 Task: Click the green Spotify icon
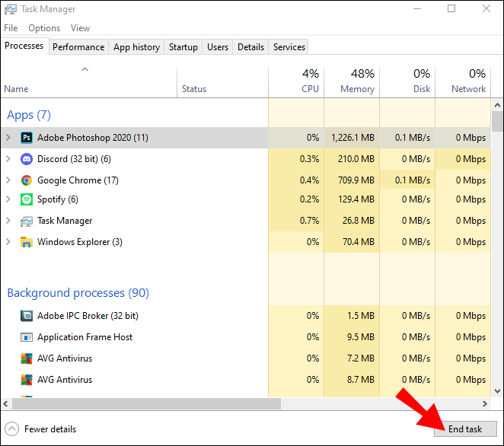click(27, 199)
